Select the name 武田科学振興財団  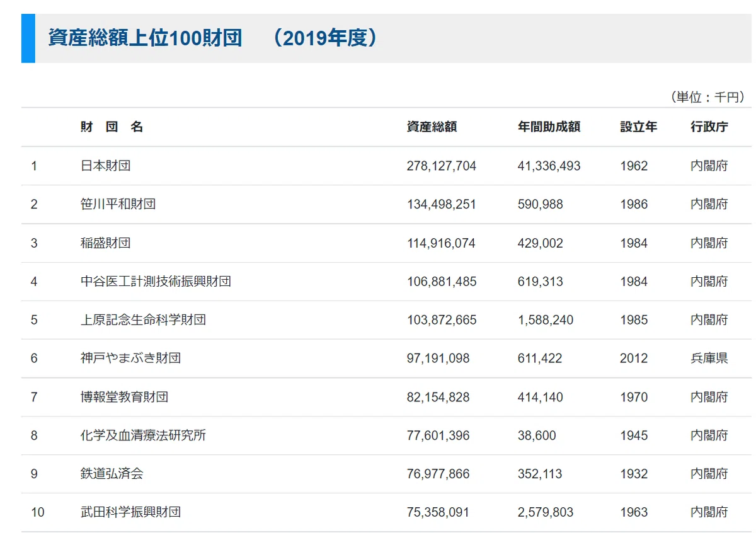pos(130,512)
